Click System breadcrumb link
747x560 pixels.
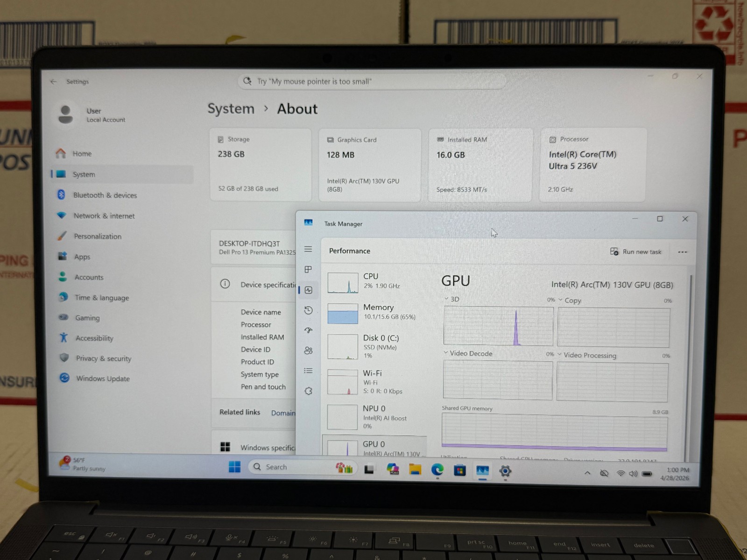(231, 109)
